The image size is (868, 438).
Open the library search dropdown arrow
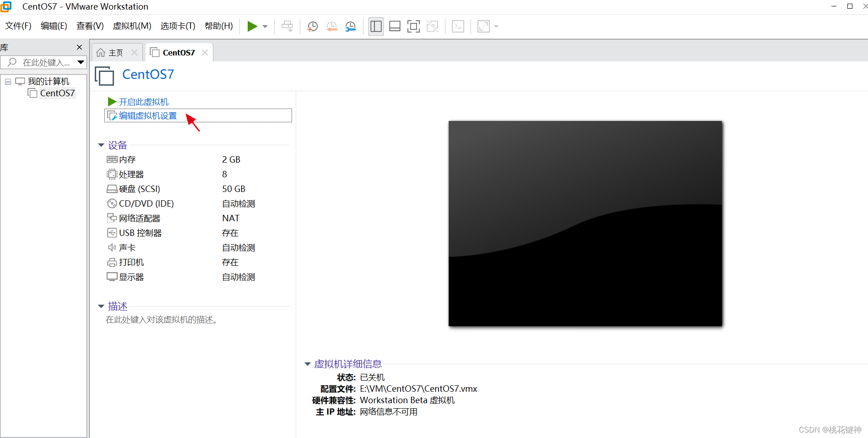81,62
